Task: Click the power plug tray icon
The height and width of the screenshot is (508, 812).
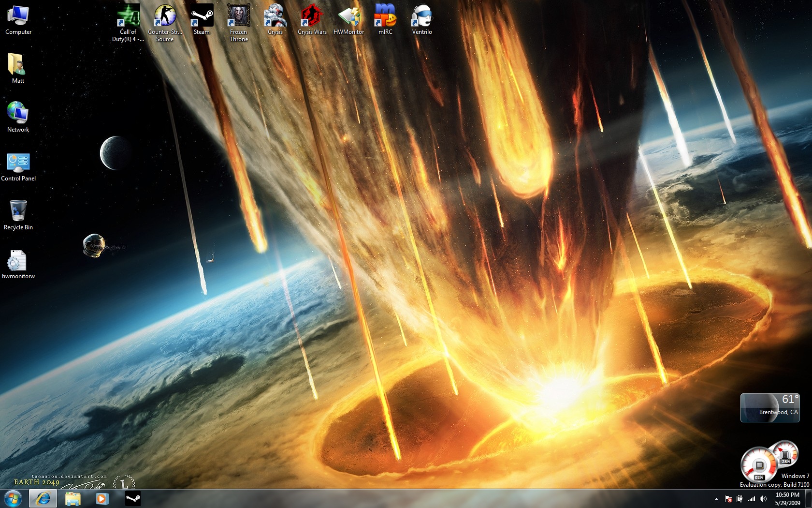Action: coord(739,499)
